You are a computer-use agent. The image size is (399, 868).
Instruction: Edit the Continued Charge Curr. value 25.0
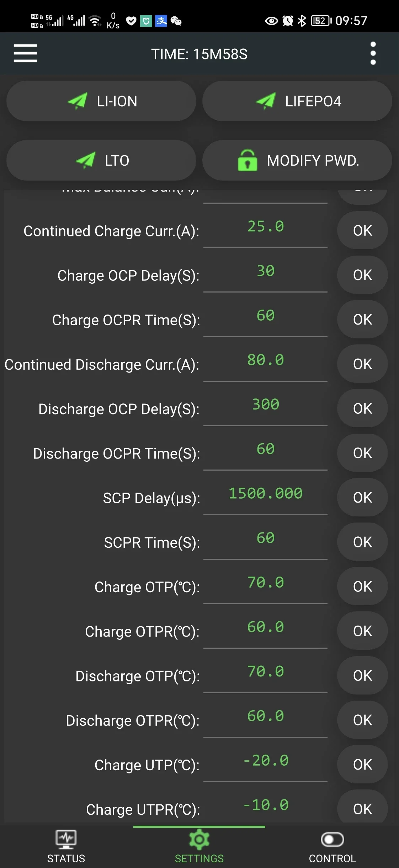(x=265, y=227)
